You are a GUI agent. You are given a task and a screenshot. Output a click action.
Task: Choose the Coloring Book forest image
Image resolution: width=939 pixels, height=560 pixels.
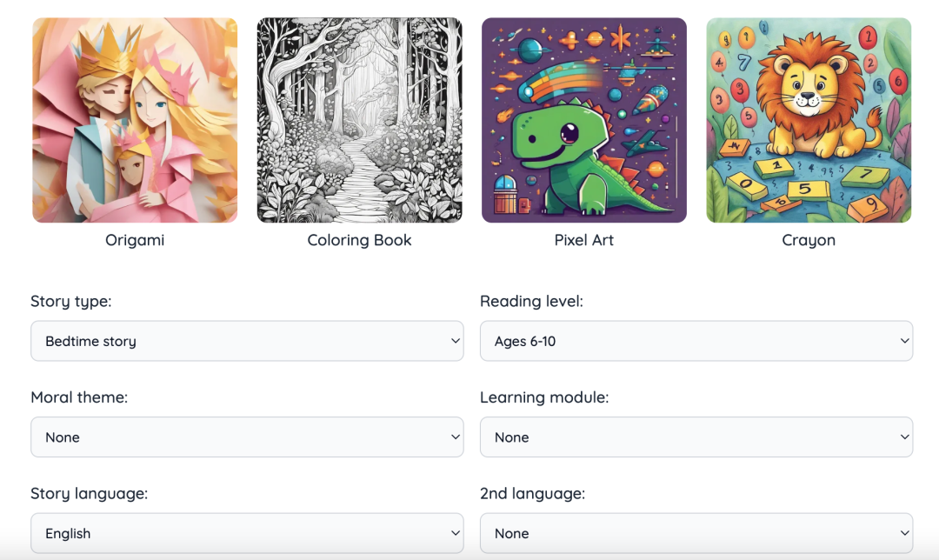359,120
